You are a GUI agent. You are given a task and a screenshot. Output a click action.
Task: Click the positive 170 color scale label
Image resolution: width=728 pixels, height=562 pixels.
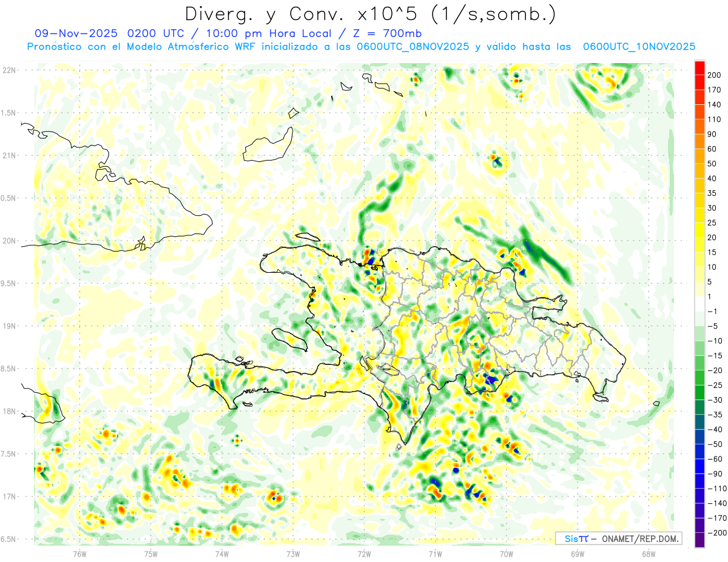(x=715, y=90)
